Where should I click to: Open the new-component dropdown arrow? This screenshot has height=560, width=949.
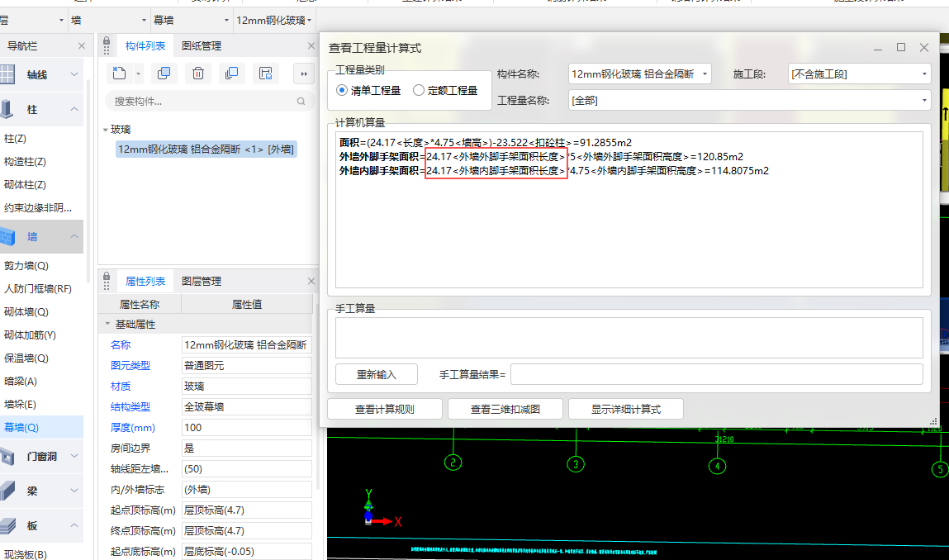pos(138,74)
